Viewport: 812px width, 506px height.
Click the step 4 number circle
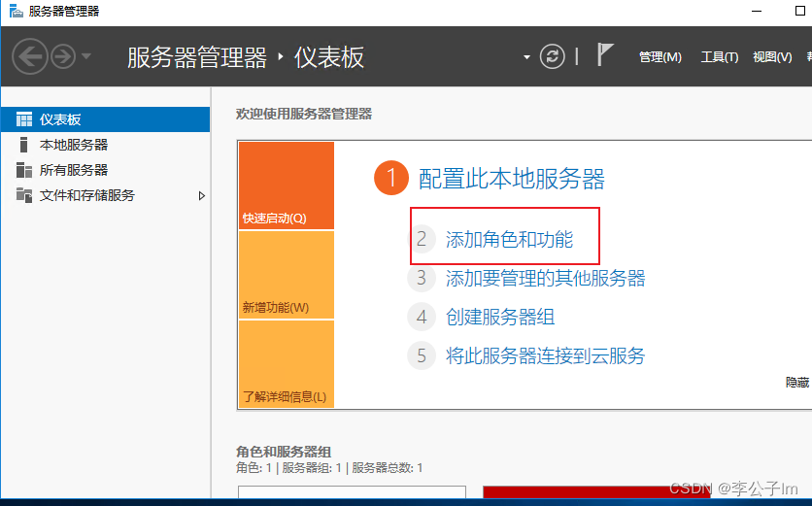pos(422,317)
